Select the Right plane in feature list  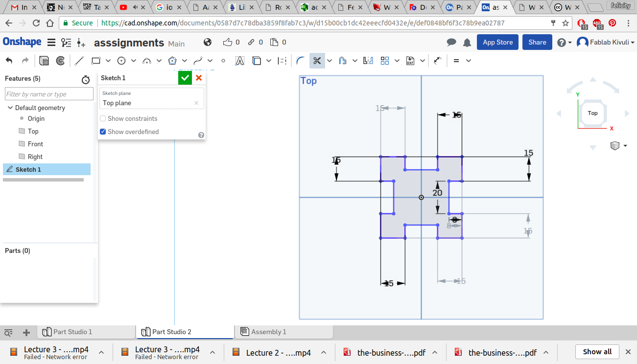click(35, 157)
